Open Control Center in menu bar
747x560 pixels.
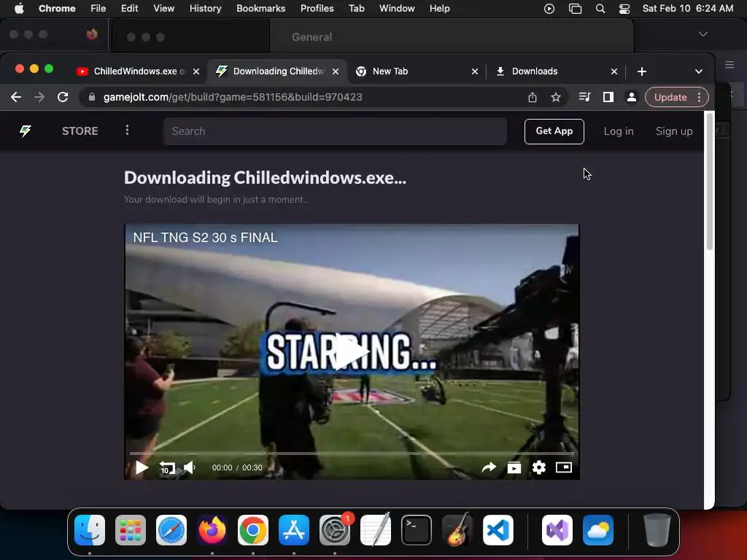[x=624, y=9]
